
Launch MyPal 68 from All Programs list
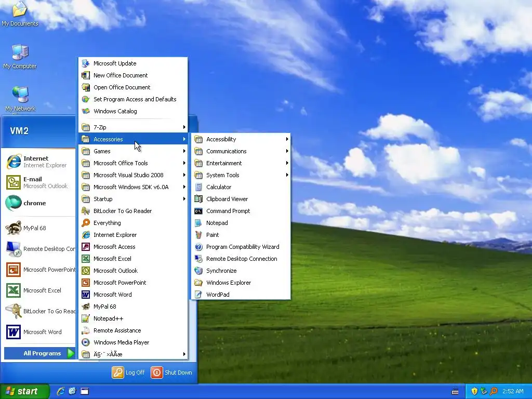[133, 307]
